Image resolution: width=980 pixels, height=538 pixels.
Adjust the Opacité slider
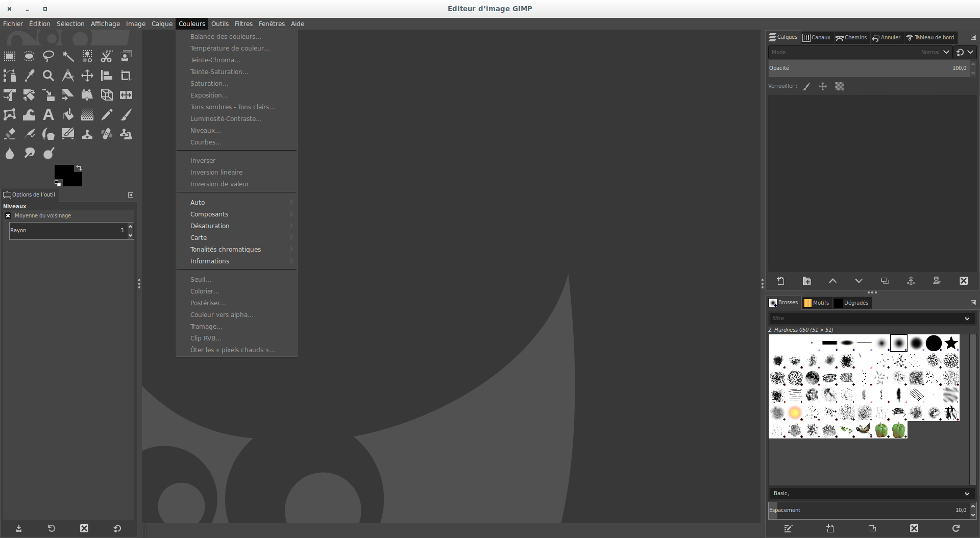coord(868,68)
